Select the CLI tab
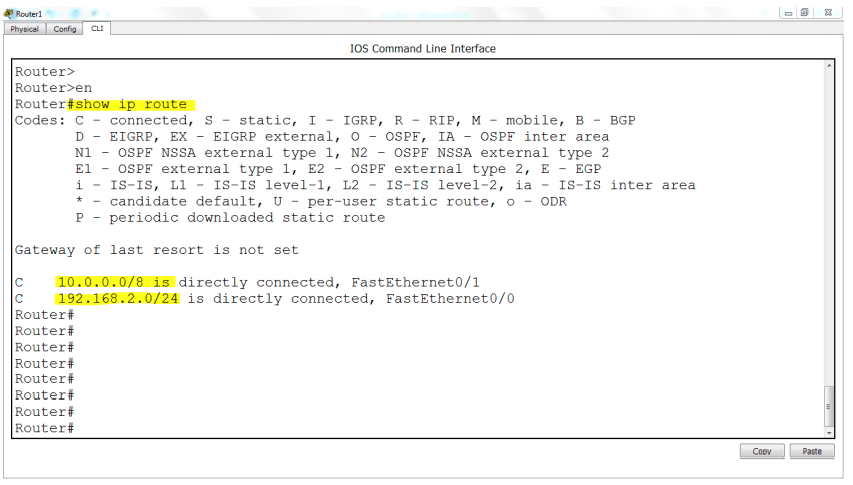The height and width of the screenshot is (485, 853). (x=97, y=29)
